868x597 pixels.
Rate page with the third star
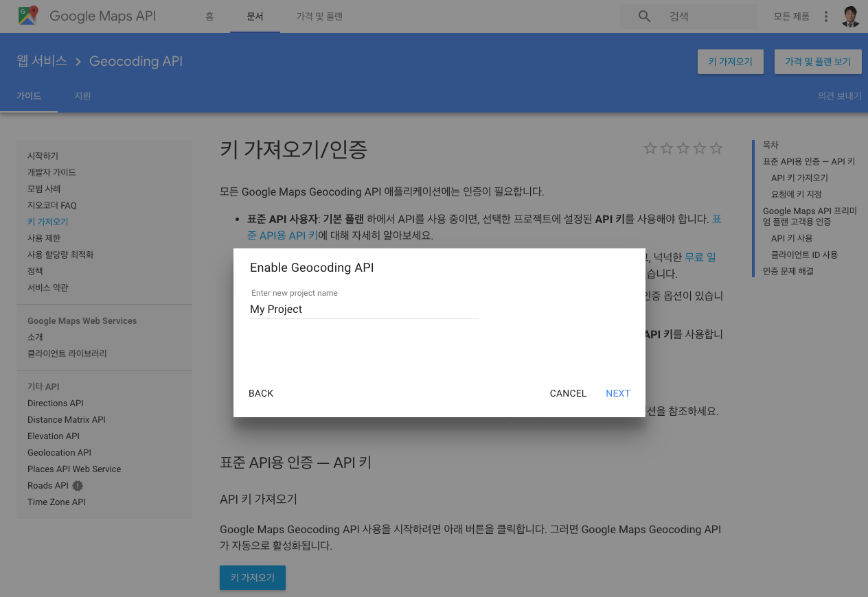[683, 148]
